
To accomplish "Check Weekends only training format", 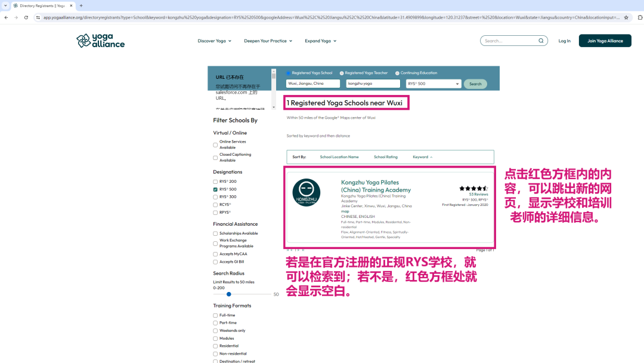I will [x=215, y=331].
